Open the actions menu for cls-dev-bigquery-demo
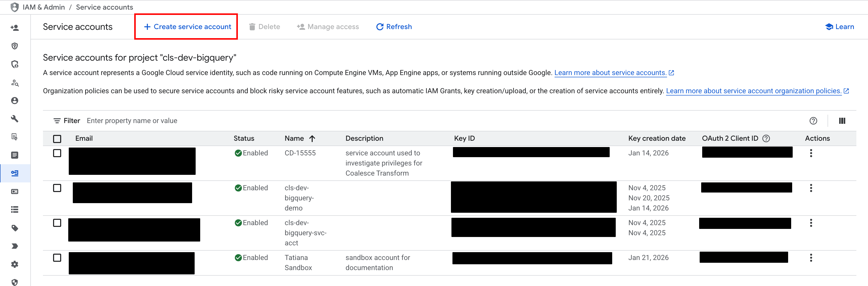 811,188
